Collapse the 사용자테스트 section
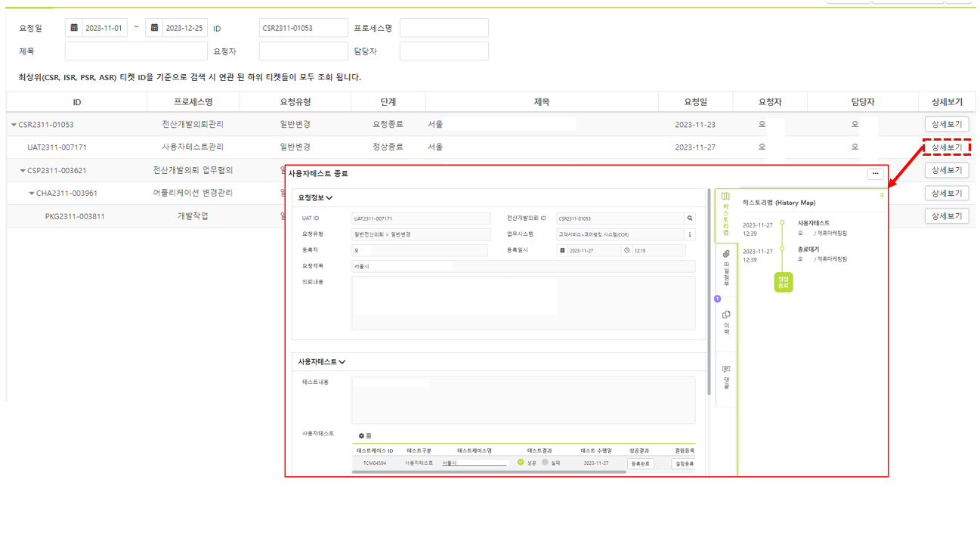 tap(342, 362)
